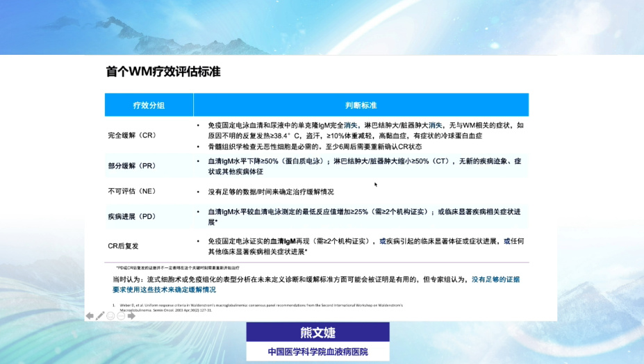
Task: Open the more options ellipsis icon
Action: 121,316
